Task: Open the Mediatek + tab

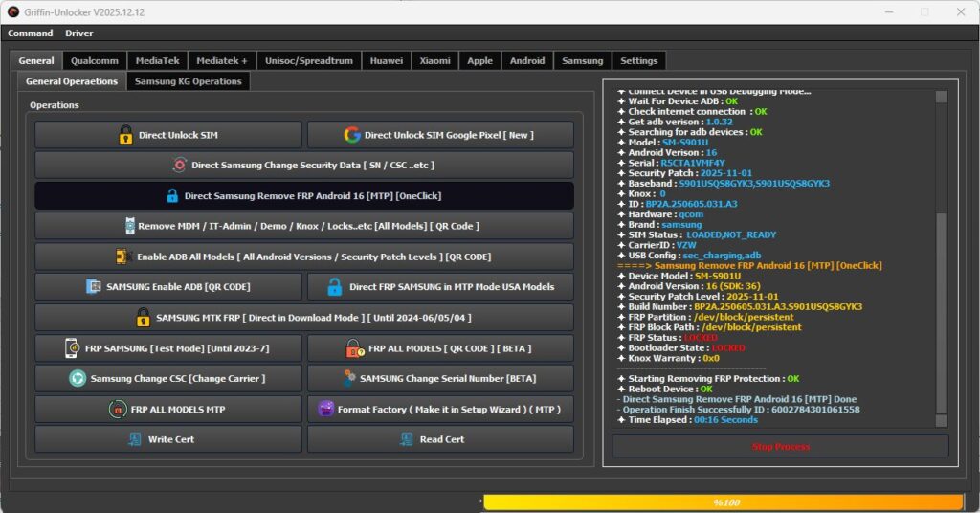Action: pos(222,60)
